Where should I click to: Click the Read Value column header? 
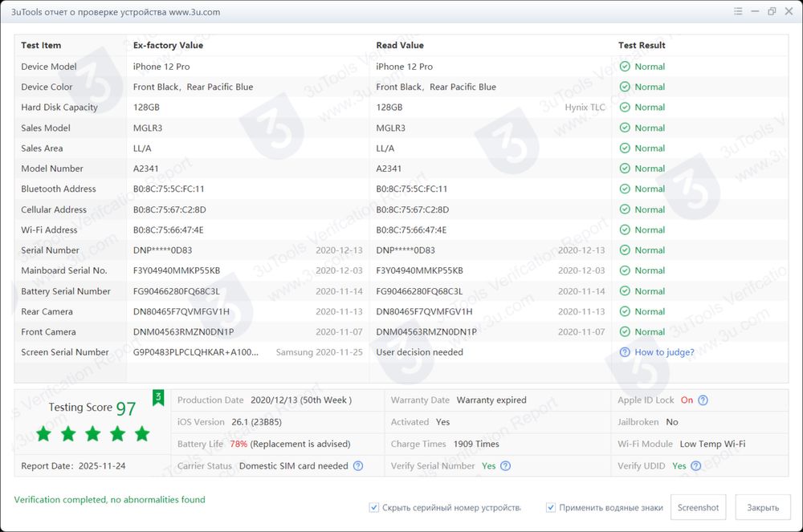[400, 45]
